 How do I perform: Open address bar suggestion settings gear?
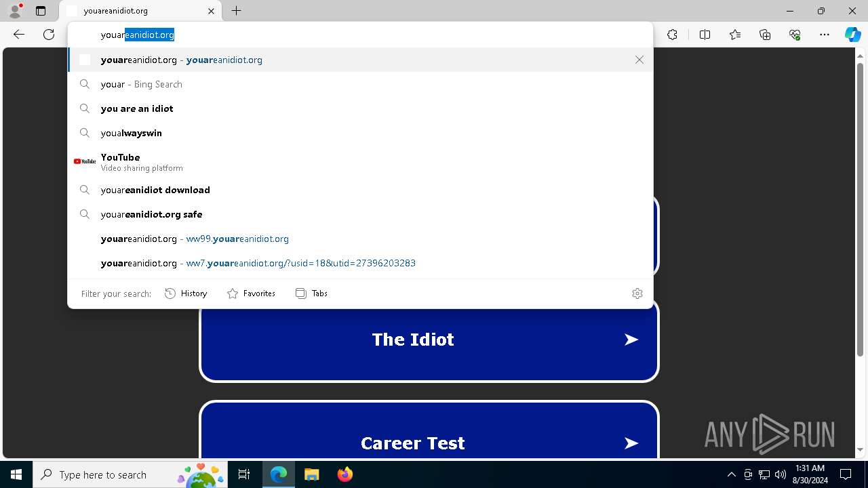(x=637, y=293)
